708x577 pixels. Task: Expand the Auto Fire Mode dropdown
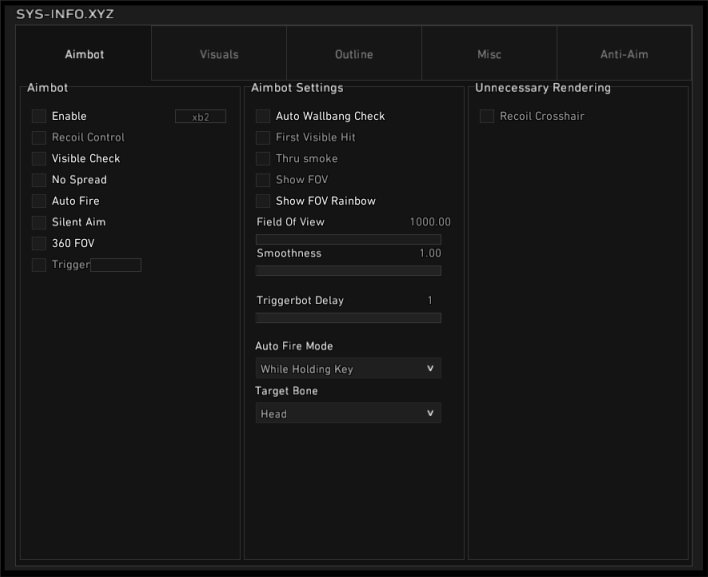click(348, 369)
